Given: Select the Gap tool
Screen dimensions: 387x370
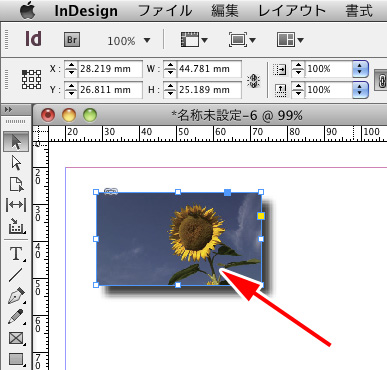Looking at the screenshot, I should click(16, 205).
